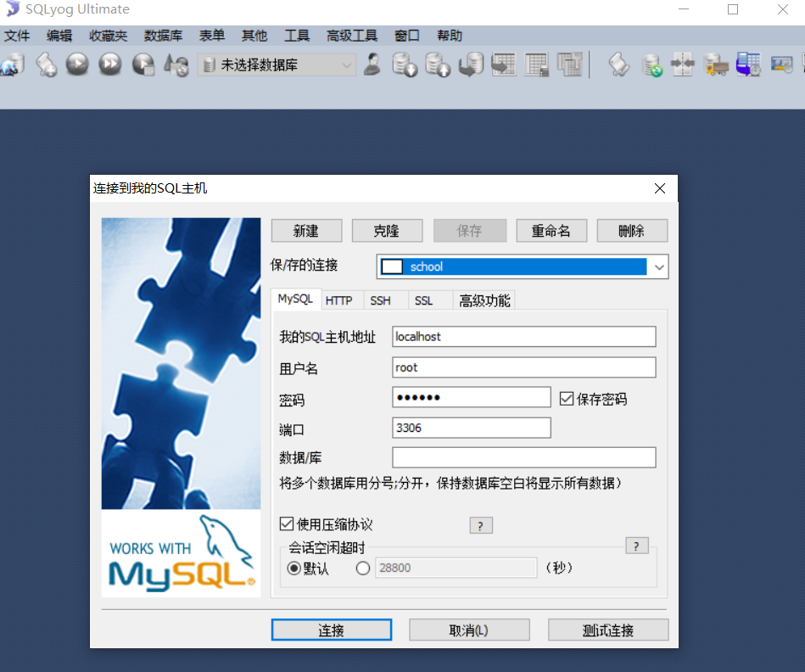Click the SQLyog dolphin title bar icon
Viewport: 805px width, 672px height.
13,8
